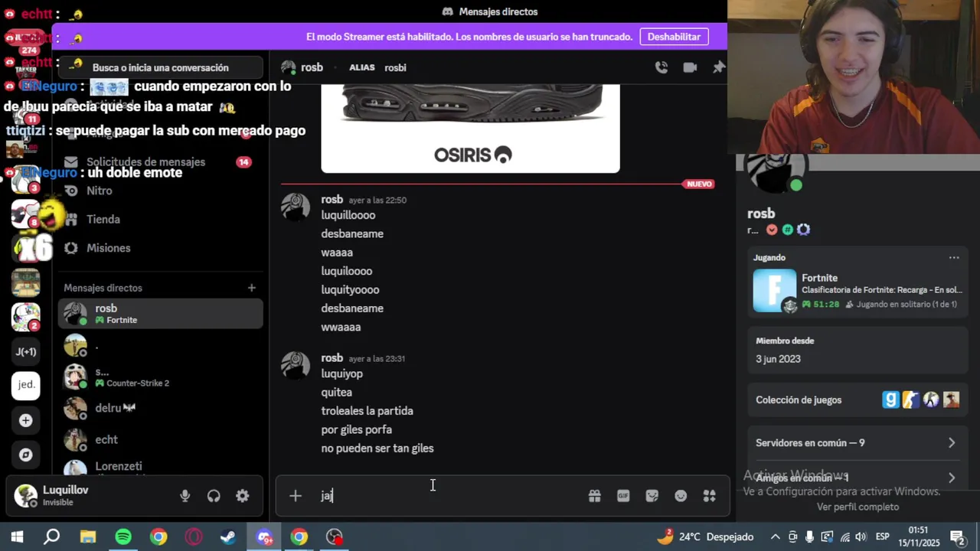The image size is (980, 551).
Task: Open Spotify from taskbar
Action: (x=122, y=537)
